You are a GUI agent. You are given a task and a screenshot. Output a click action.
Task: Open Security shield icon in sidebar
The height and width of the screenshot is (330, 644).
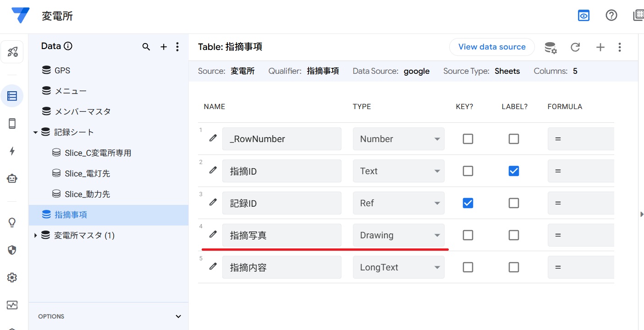click(x=12, y=250)
